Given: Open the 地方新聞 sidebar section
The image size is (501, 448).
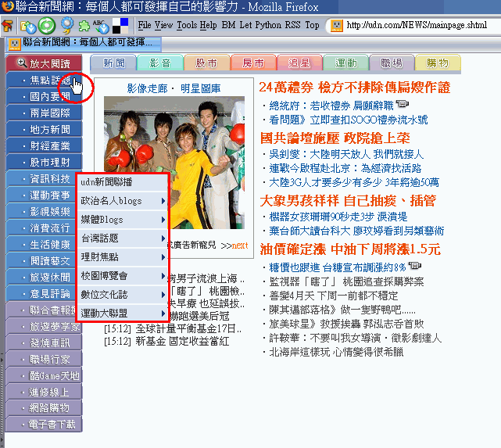Looking at the screenshot, I should (x=44, y=130).
